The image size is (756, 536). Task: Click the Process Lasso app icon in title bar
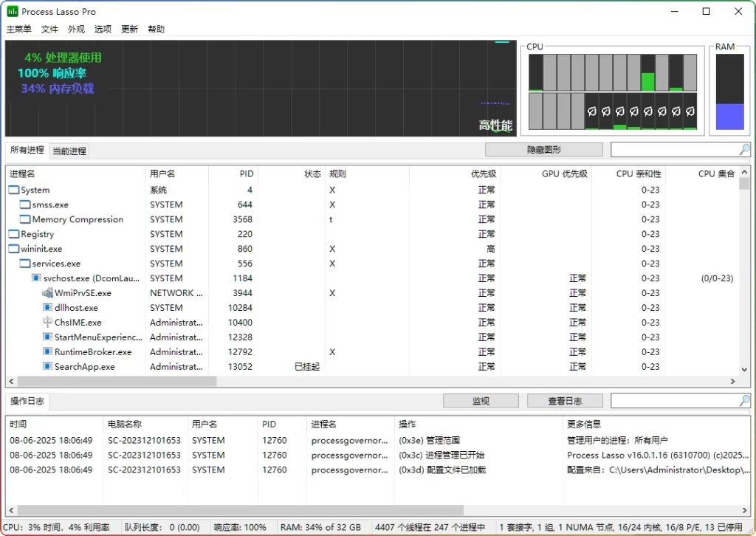[x=12, y=11]
